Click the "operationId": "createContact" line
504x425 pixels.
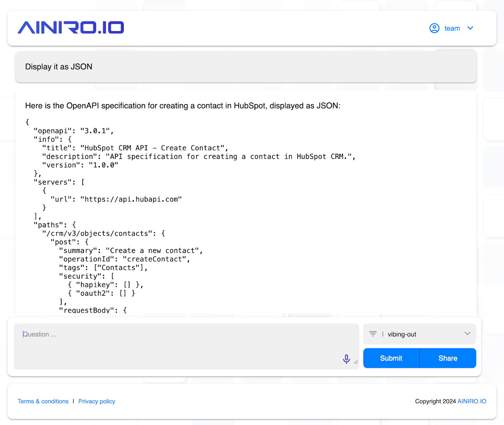[125, 259]
